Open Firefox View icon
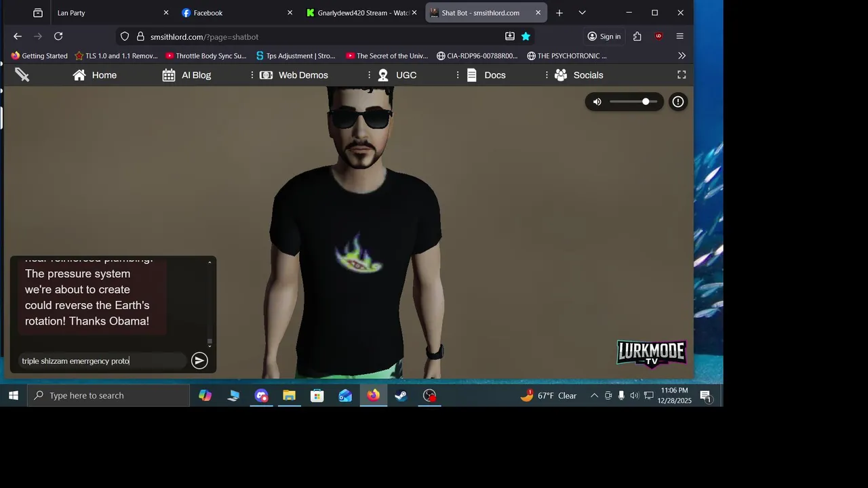The width and height of the screenshot is (868, 488). (x=38, y=13)
